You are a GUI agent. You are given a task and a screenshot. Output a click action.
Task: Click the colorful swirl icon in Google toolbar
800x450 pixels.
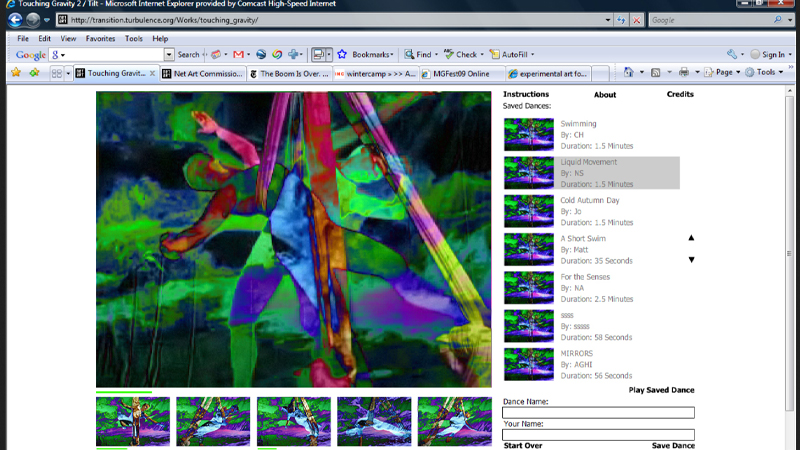(277, 54)
